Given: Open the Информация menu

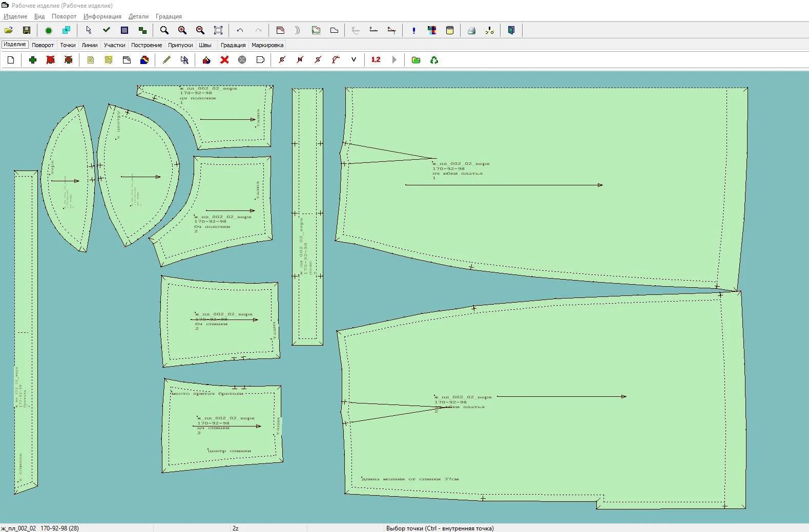Looking at the screenshot, I should 102,16.
